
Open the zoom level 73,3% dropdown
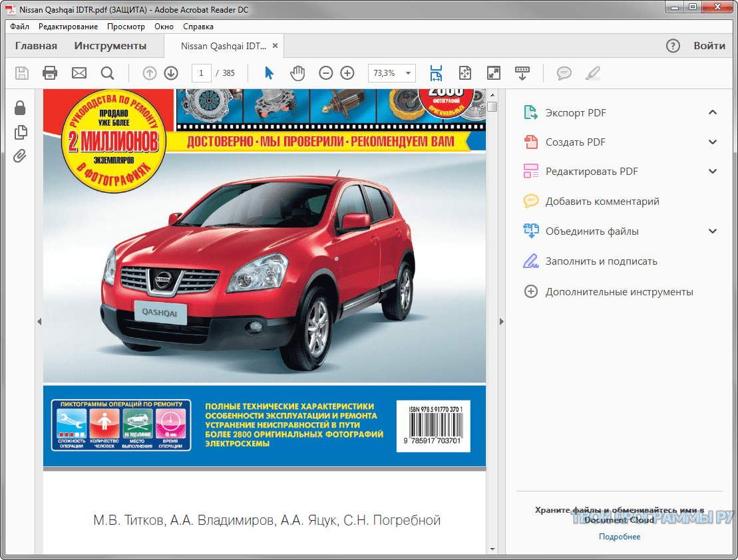tap(408, 73)
